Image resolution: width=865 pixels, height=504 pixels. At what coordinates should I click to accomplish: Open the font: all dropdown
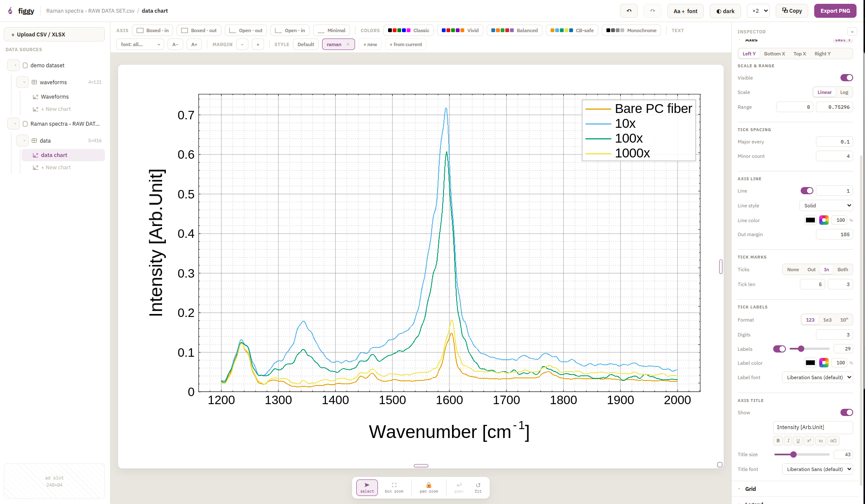point(140,44)
